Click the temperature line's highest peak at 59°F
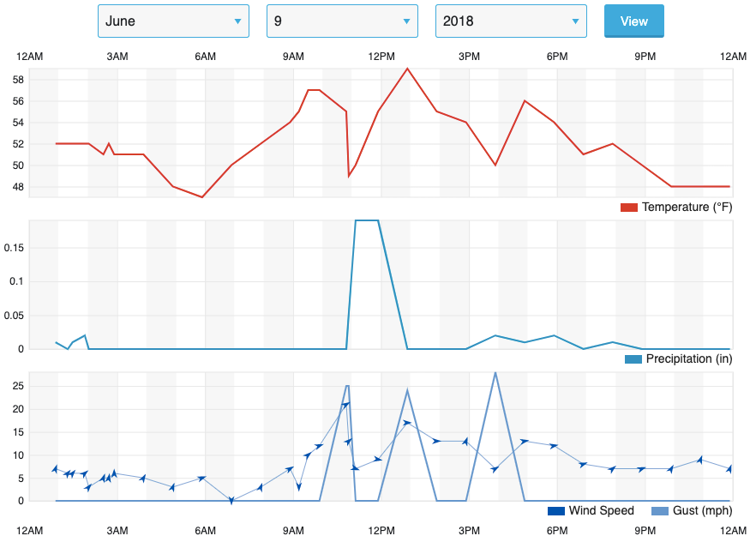 (407, 69)
